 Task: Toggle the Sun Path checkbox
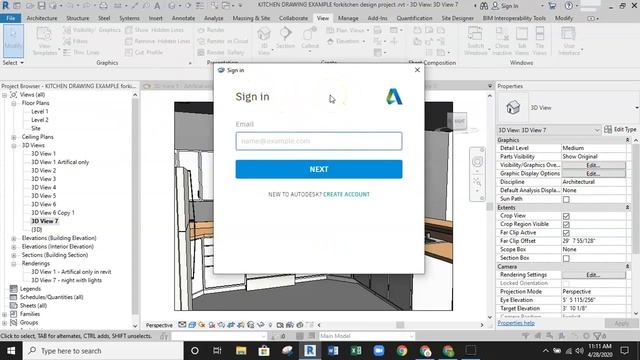(566, 199)
